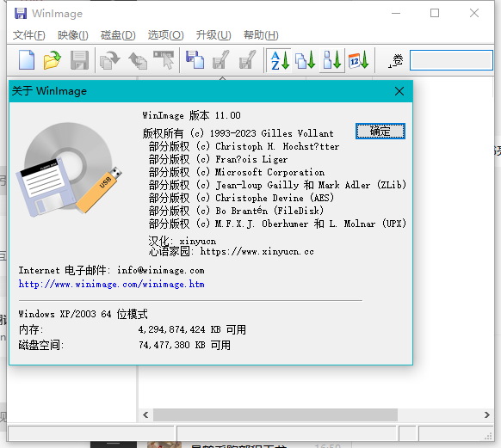Click the WinImage disc and USB logo
Viewport: 501px width, 448px height.
pyautogui.click(x=69, y=169)
